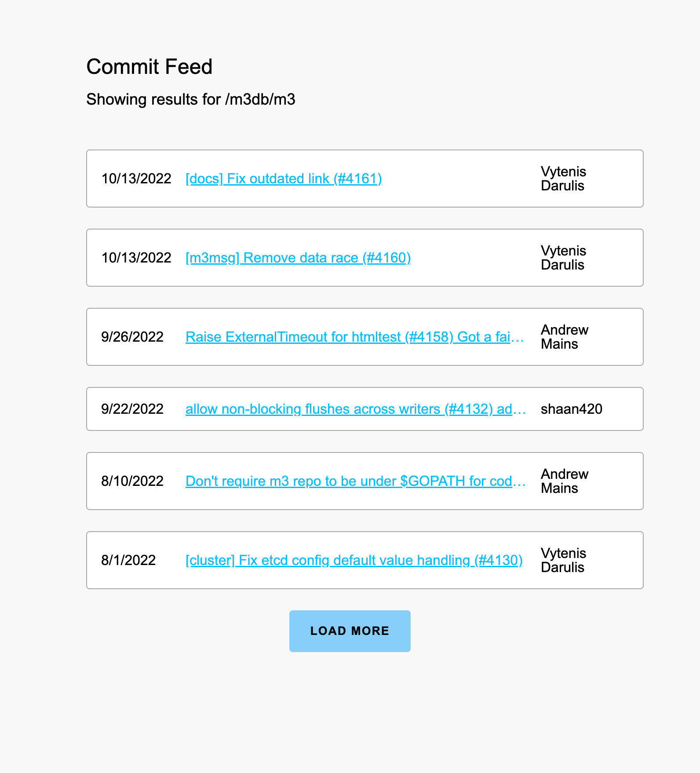Open "Don't require m3 repo" commit link
The height and width of the screenshot is (773, 700).
356,481
